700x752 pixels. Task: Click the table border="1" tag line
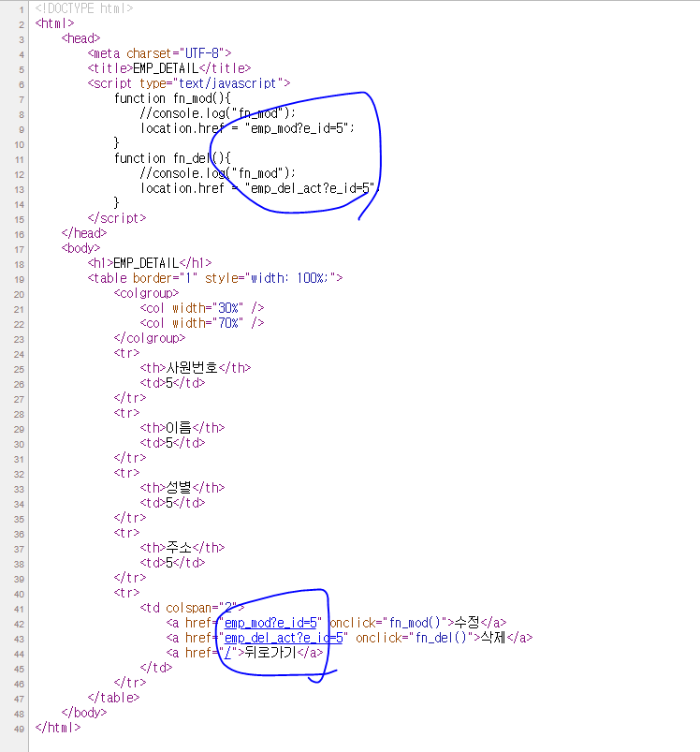(214, 278)
